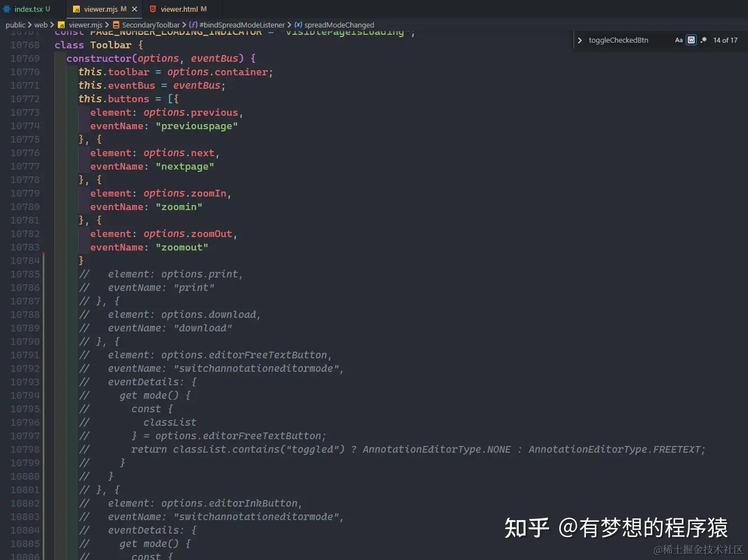
Task: Click the React icon on index.tsx tab
Action: pos(7,9)
